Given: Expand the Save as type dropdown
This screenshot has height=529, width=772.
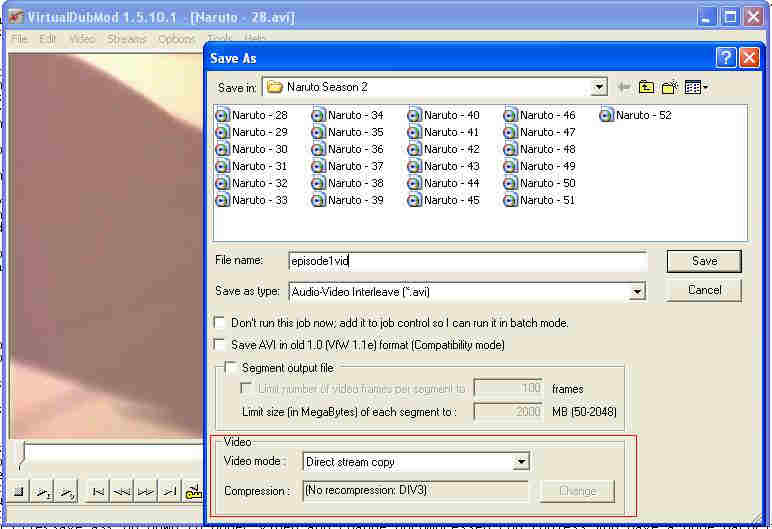Looking at the screenshot, I should coord(637,292).
